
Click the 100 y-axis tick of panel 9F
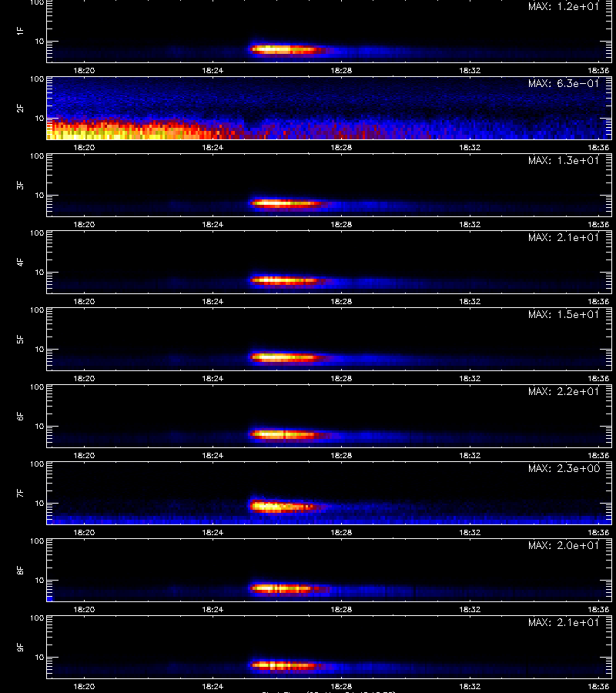pos(37,618)
